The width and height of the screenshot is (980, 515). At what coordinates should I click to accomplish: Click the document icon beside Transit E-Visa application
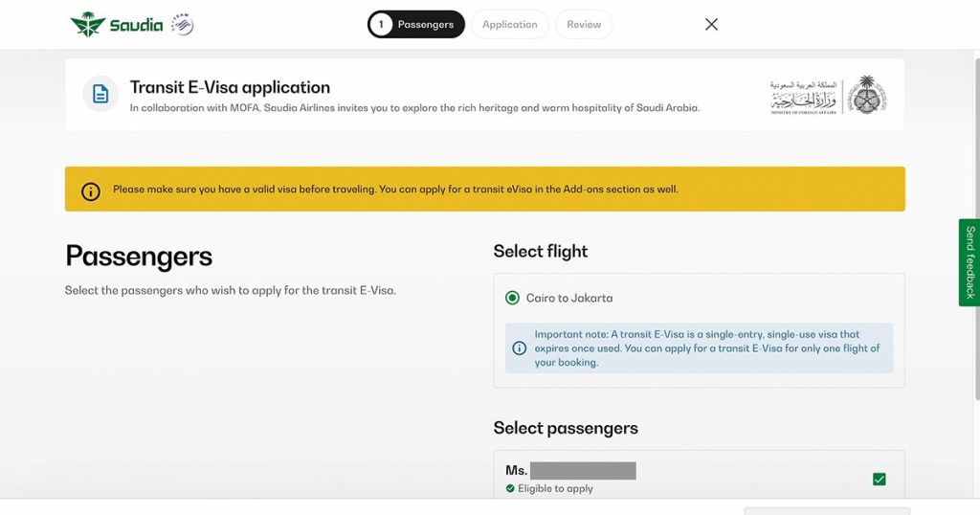[x=100, y=94]
